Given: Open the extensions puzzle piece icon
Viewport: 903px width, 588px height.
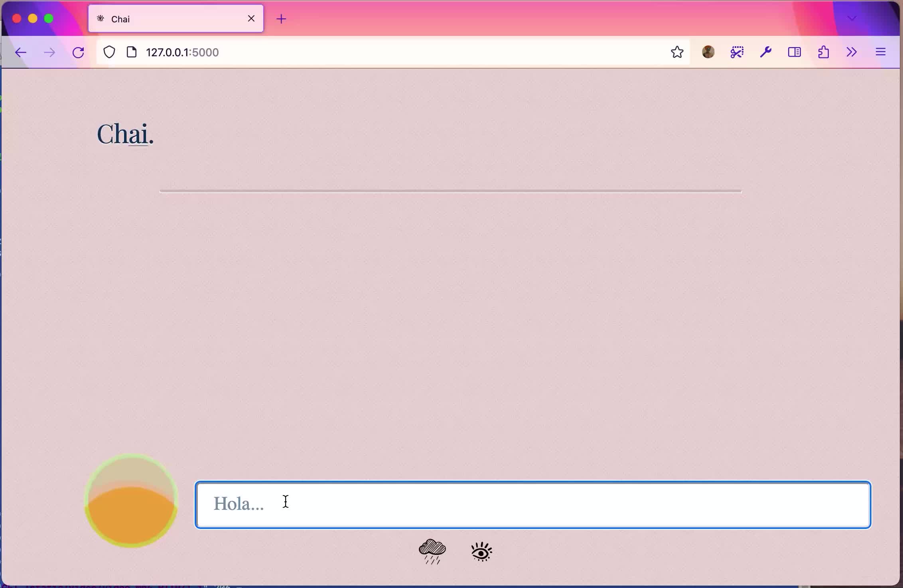Looking at the screenshot, I should pos(823,52).
